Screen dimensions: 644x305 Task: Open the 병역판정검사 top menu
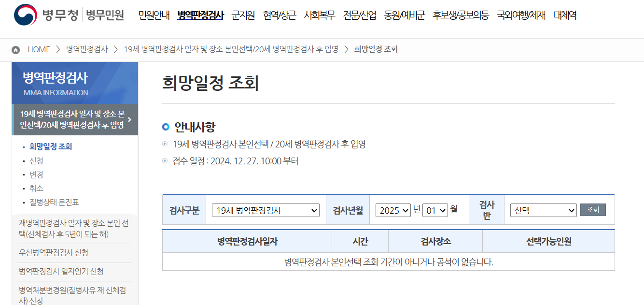click(200, 15)
